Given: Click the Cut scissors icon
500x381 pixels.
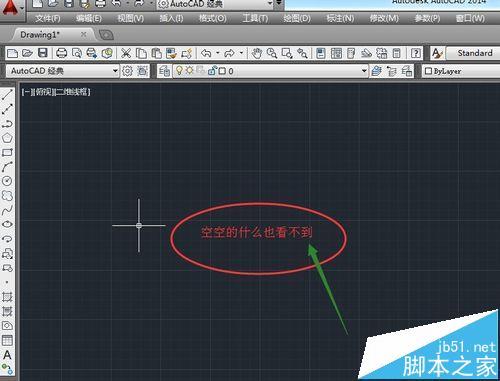Looking at the screenshot, I should click(x=126, y=53).
